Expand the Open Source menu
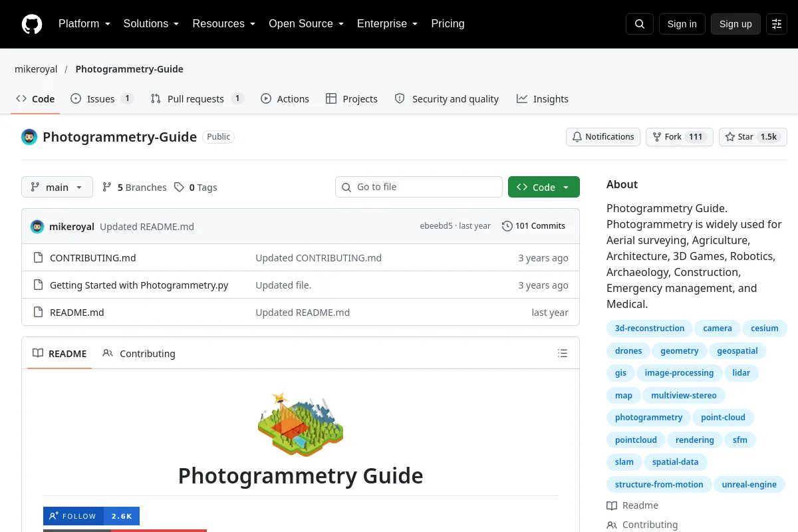798x532 pixels. 306,24
